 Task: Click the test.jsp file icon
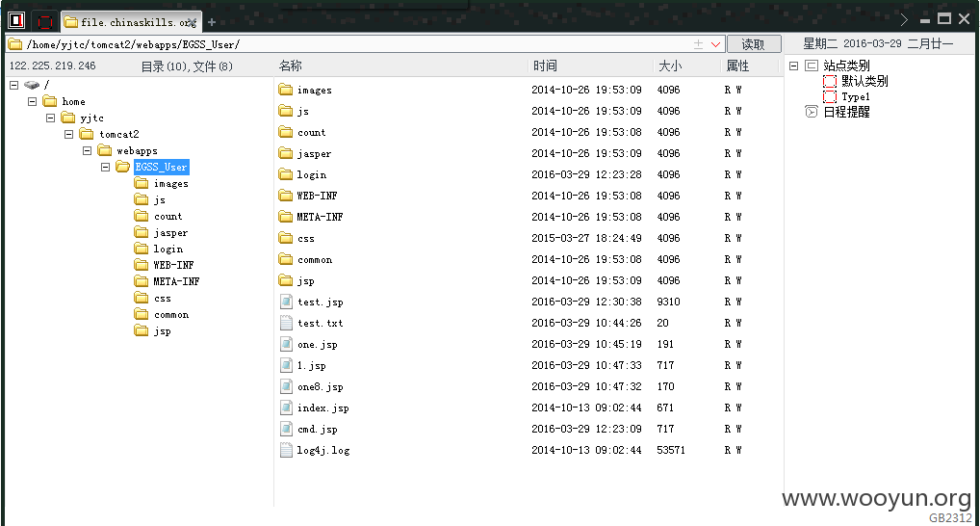[x=286, y=302]
